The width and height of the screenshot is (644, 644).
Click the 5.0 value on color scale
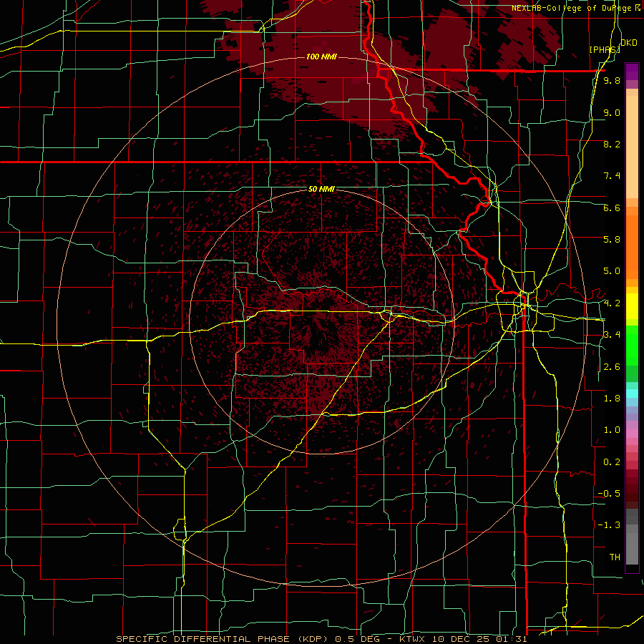(612, 271)
